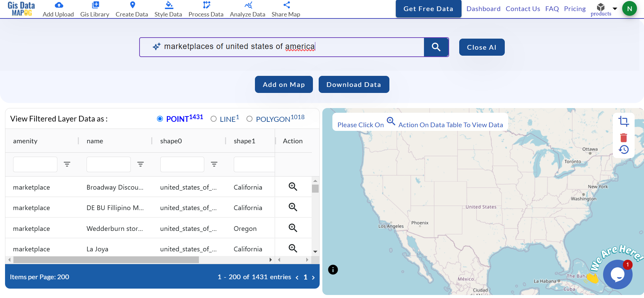This screenshot has height=298, width=644.
Task: Click the Add on Map button
Action: pos(284,85)
